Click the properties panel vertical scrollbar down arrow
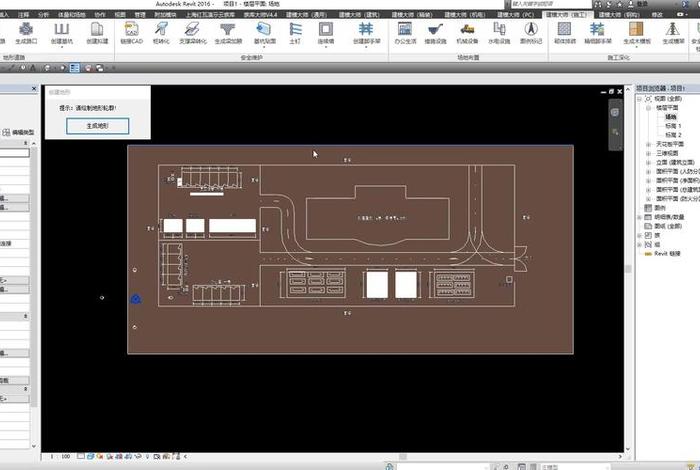The image size is (700, 470). pos(34,446)
